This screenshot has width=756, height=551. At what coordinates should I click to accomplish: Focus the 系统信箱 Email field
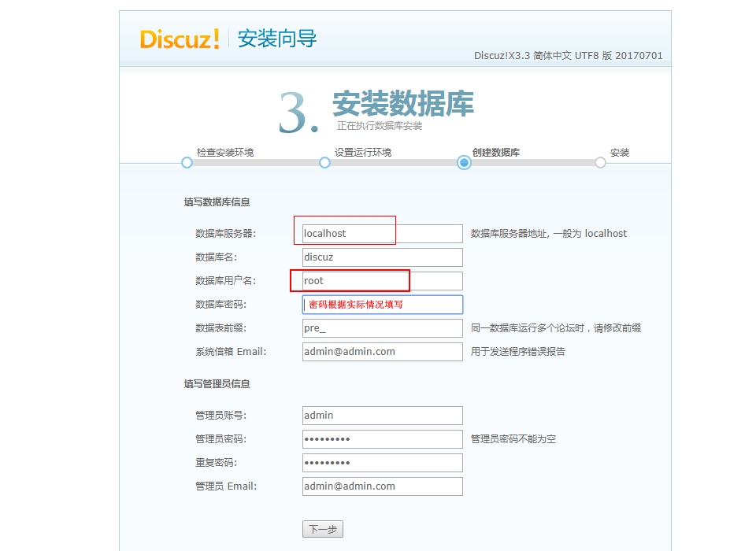point(382,352)
